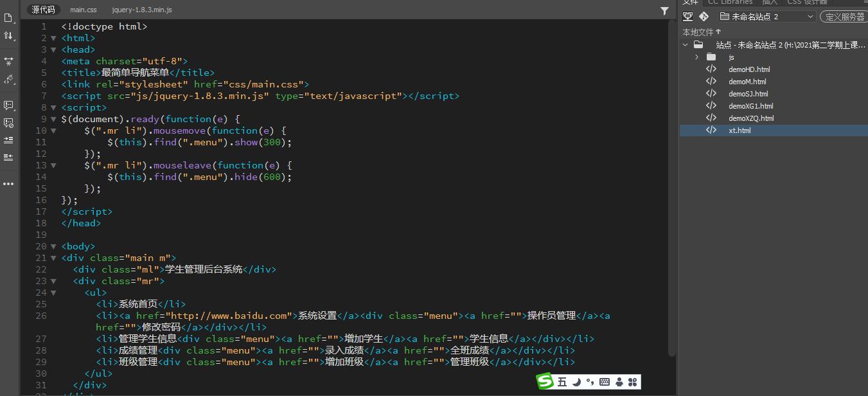
Task: Expand the js folder in file tree
Action: click(696, 57)
